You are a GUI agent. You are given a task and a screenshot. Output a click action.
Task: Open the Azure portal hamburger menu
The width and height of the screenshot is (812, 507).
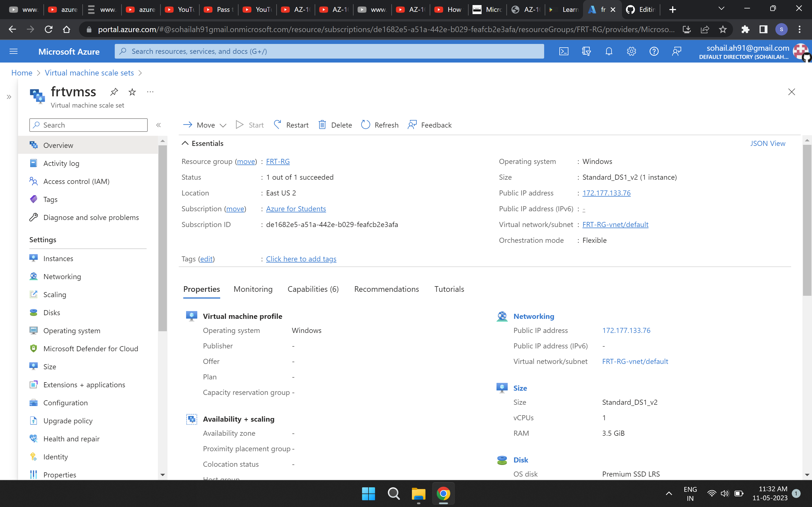pos(14,51)
